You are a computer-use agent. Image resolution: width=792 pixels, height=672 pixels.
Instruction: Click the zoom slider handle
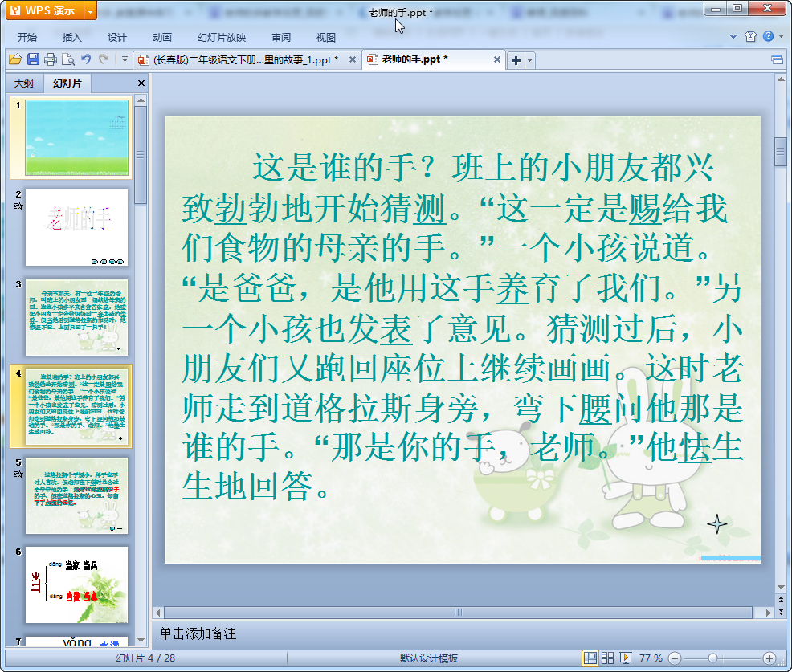712,658
